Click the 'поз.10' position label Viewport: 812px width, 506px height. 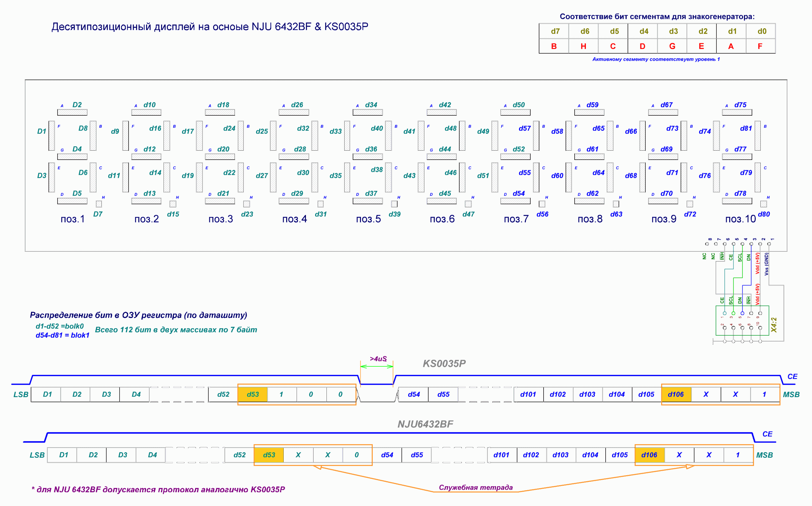740,219
